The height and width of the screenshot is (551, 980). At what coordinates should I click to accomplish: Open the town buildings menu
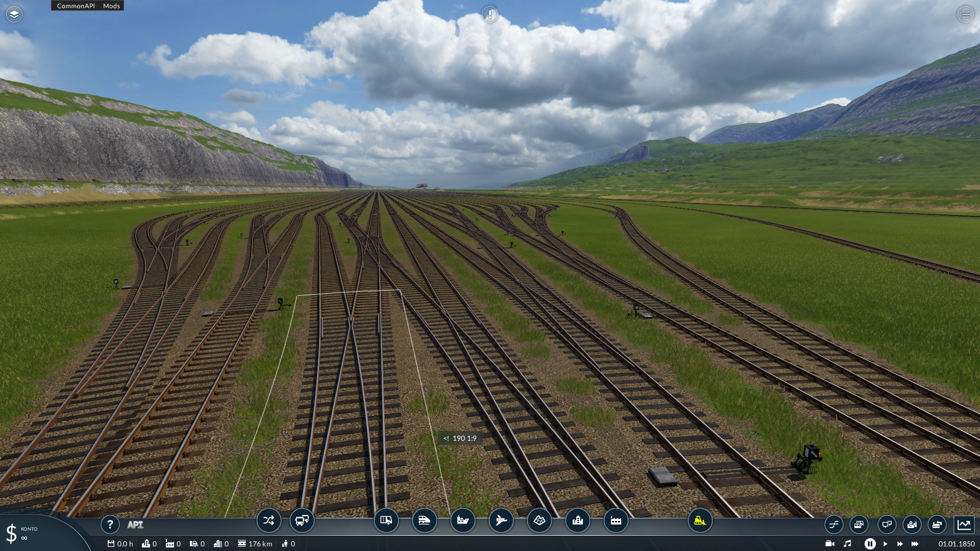(x=577, y=520)
